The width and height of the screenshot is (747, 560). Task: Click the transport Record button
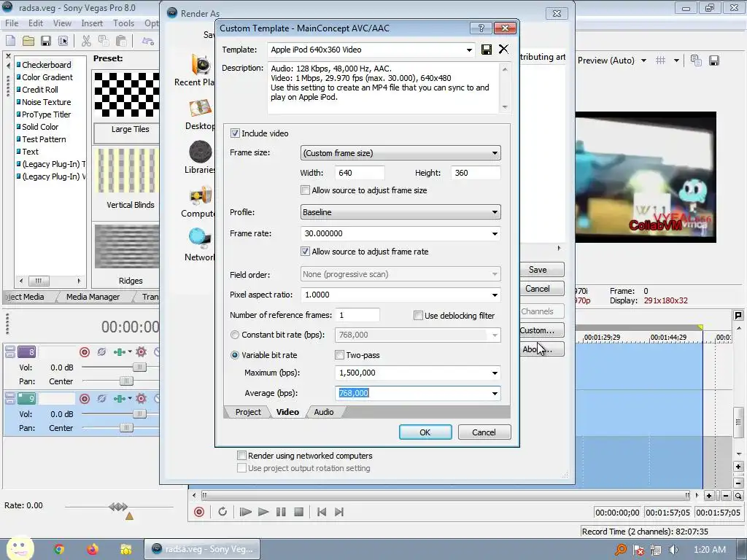(x=199, y=512)
